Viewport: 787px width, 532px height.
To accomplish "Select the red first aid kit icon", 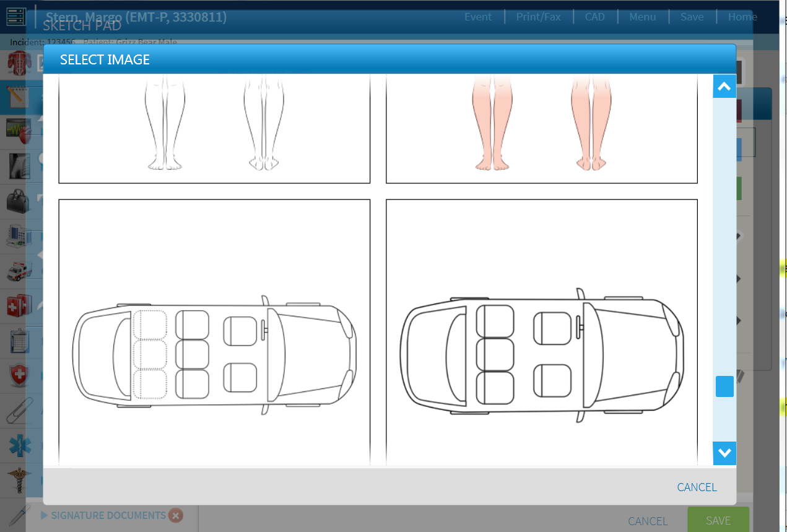I will point(18,305).
